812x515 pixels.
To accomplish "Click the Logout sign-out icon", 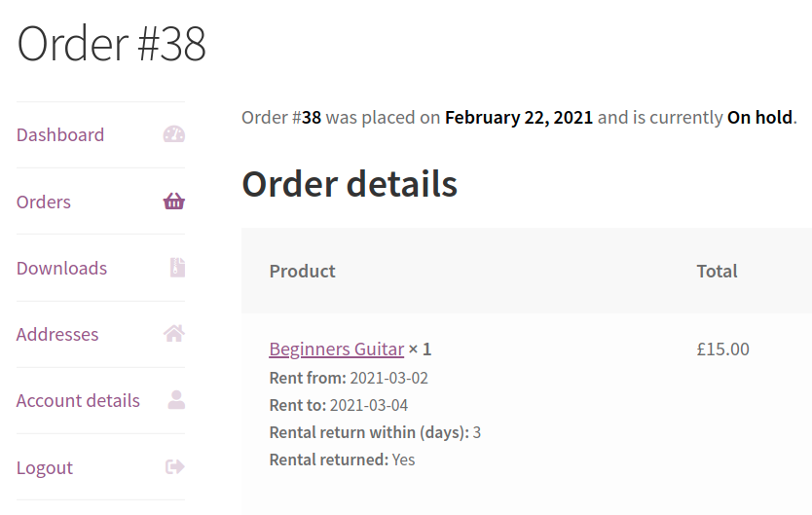I will coord(174,467).
